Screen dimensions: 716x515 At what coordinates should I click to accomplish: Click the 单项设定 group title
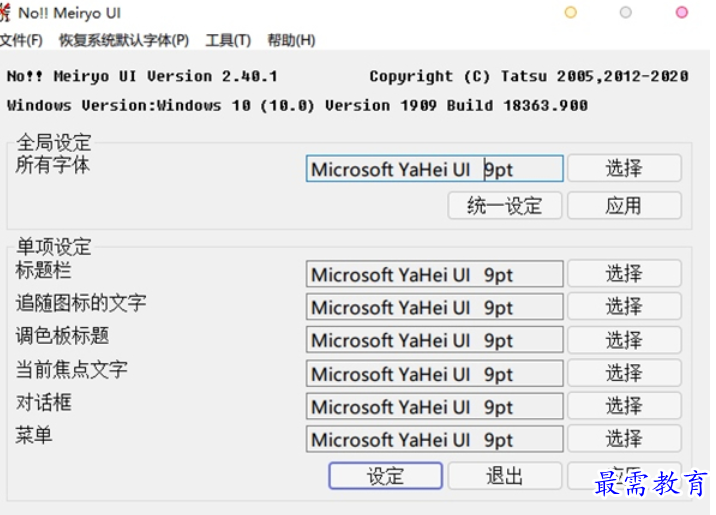tap(54, 247)
